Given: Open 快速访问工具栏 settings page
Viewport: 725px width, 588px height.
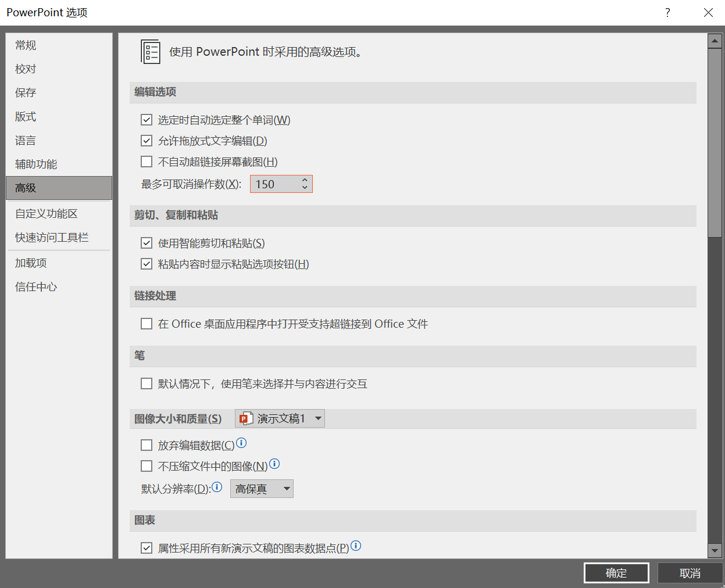Looking at the screenshot, I should coord(59,238).
